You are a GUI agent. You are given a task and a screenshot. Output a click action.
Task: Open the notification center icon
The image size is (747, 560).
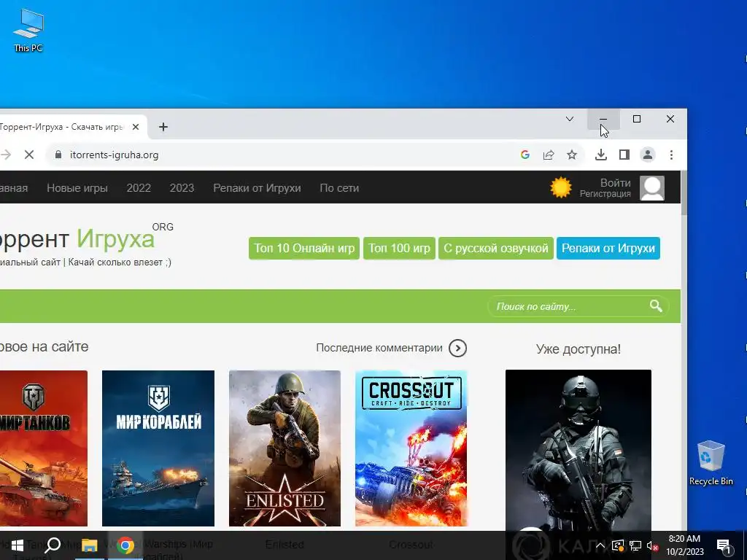click(x=724, y=545)
